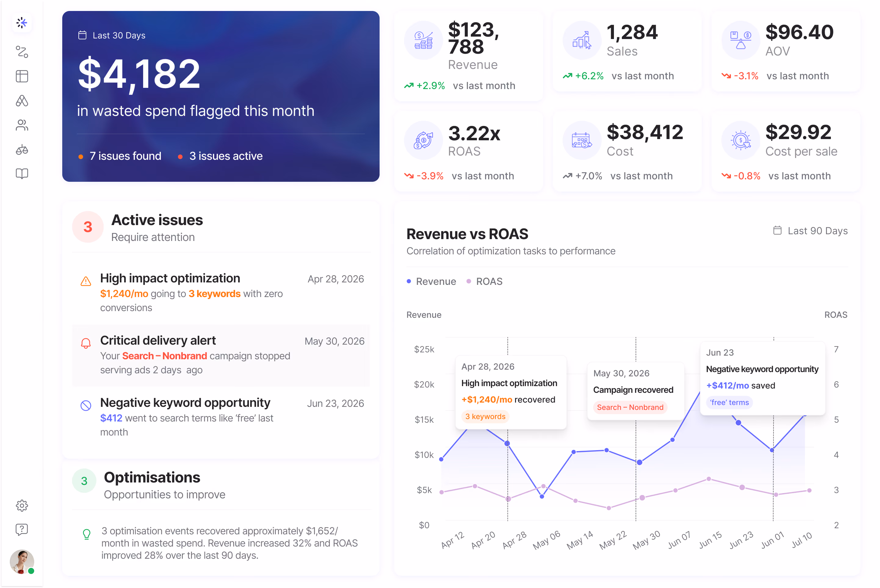Click the optimisation summary paragraph text
The width and height of the screenshot is (880, 588).
229,543
